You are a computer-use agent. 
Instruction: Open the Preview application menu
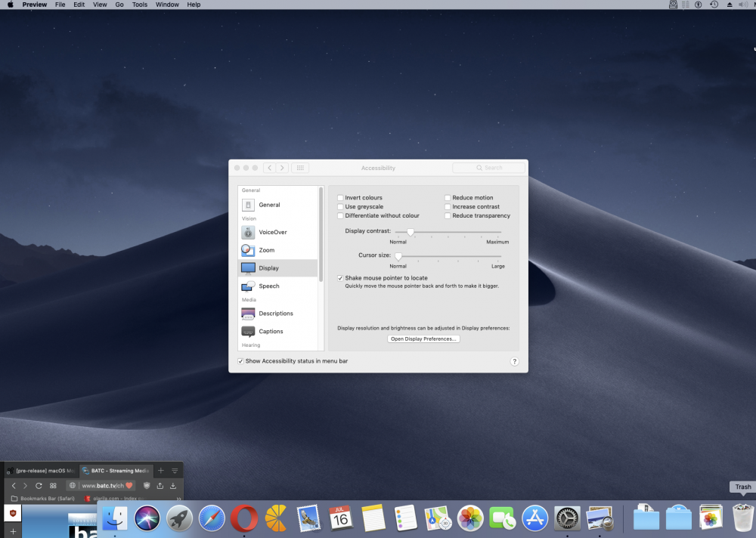pyautogui.click(x=35, y=5)
